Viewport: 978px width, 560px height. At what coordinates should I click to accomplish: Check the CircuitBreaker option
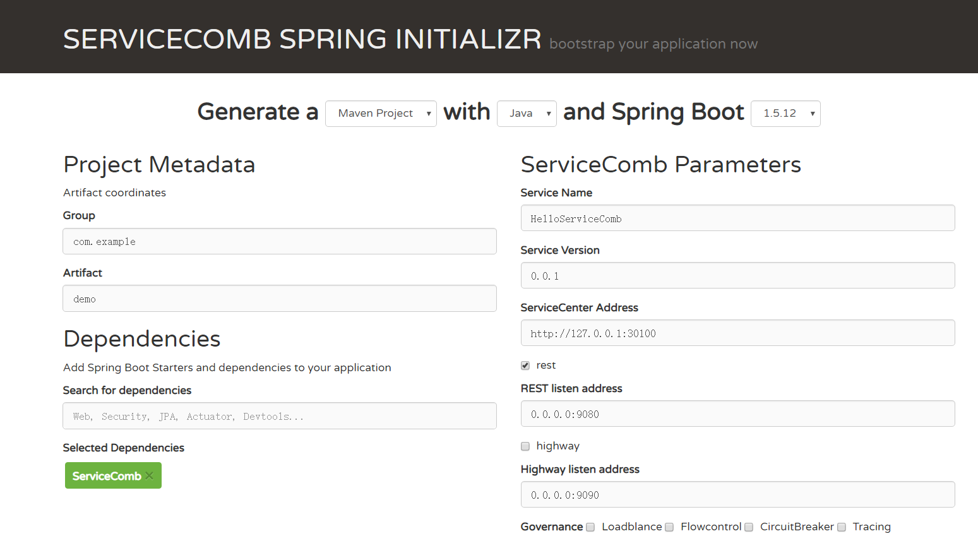coord(749,527)
